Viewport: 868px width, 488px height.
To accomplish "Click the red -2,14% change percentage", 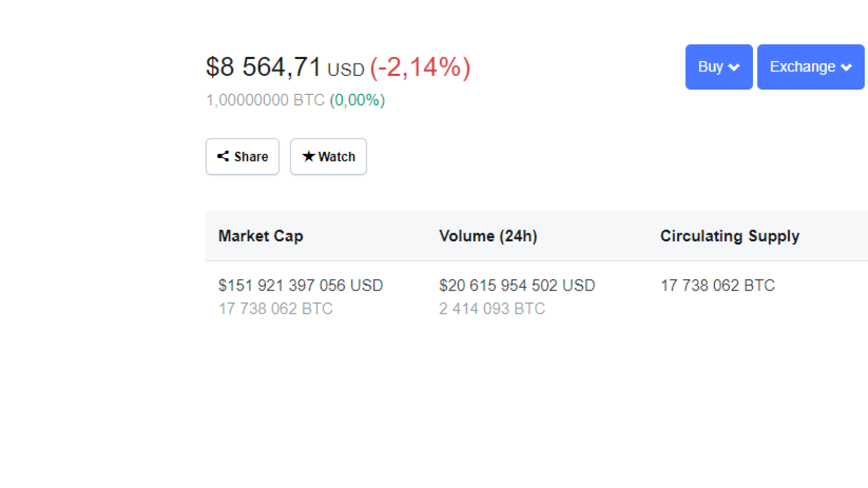I will point(420,67).
